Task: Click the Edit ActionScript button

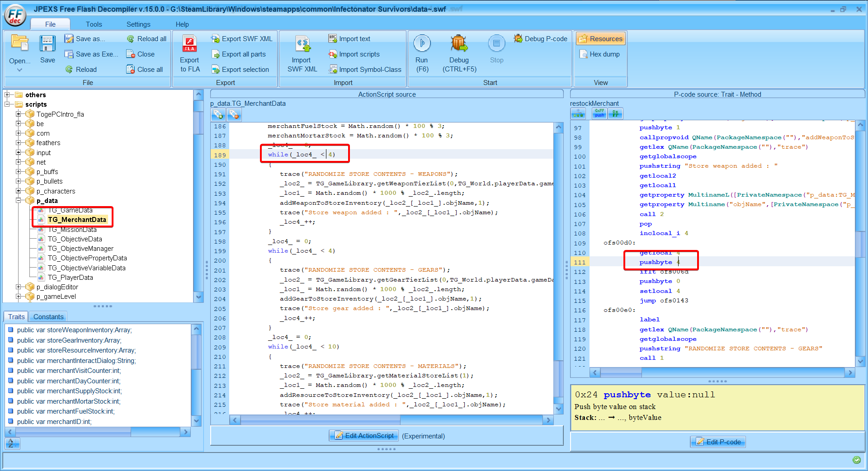Action: click(364, 436)
